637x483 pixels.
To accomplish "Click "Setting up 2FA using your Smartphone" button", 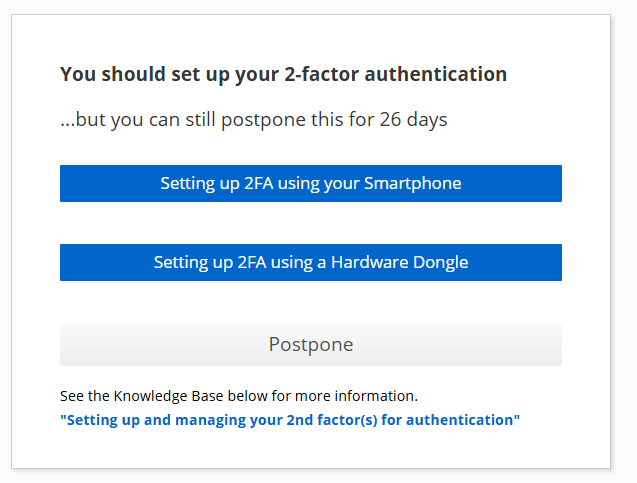I will coord(310,184).
